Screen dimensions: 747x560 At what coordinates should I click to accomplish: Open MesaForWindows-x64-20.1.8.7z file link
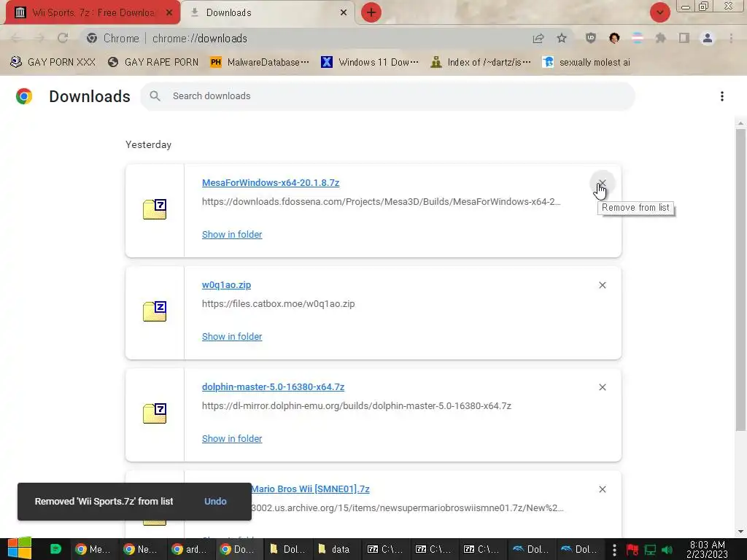(x=270, y=183)
